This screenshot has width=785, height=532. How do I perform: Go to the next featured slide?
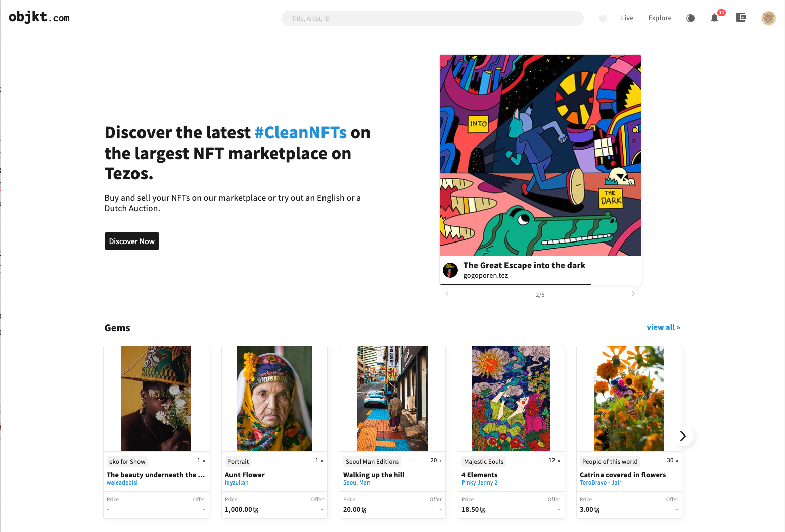(633, 294)
